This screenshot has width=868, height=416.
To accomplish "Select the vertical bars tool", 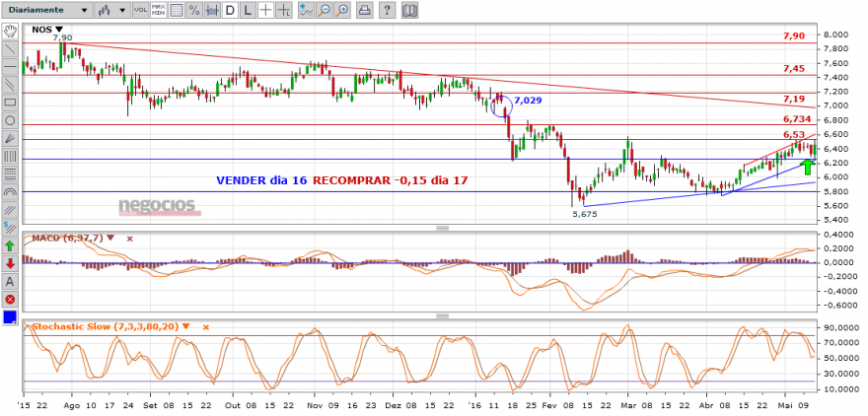I will point(10,157).
